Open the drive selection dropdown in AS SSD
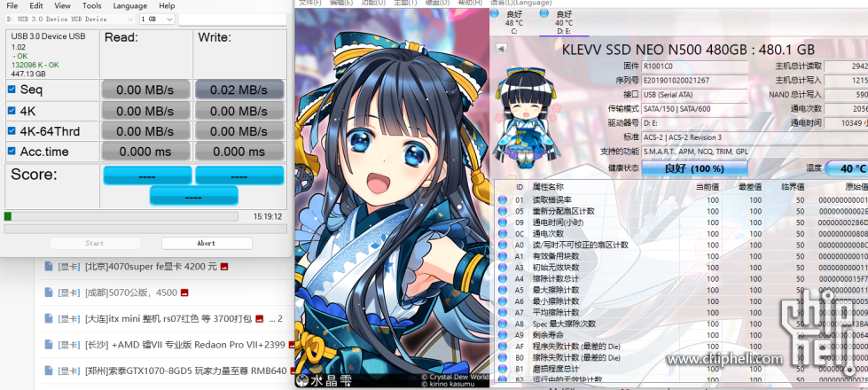The image size is (868, 390). click(70, 19)
